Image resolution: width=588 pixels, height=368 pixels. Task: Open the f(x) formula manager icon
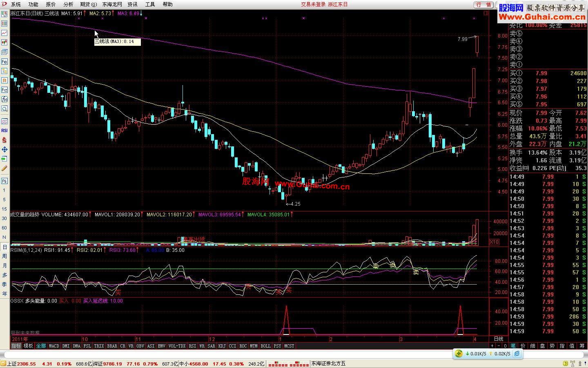(4, 99)
